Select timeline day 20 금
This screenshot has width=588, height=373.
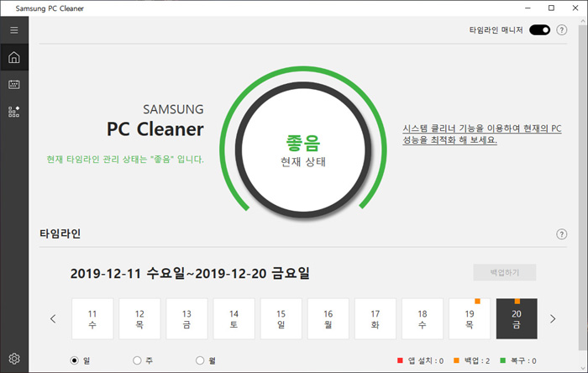pos(517,318)
